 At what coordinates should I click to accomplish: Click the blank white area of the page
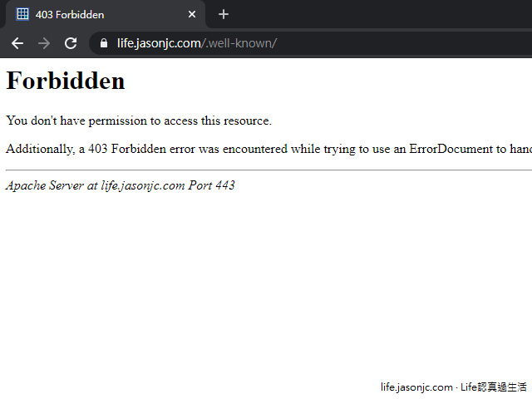click(266, 283)
